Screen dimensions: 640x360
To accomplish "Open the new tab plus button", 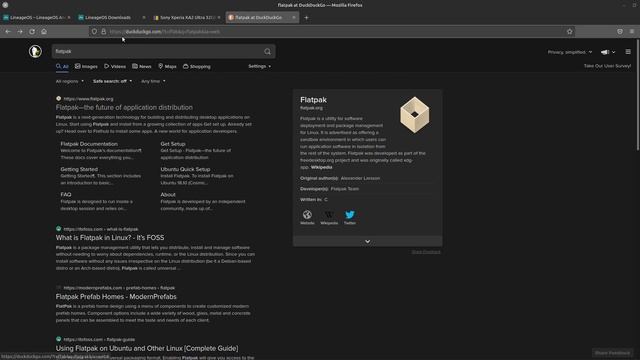I will (306, 18).
